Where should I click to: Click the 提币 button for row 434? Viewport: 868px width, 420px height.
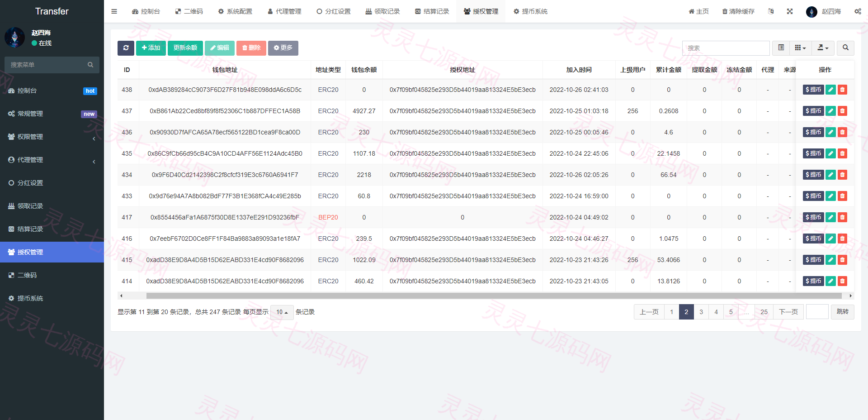813,175
